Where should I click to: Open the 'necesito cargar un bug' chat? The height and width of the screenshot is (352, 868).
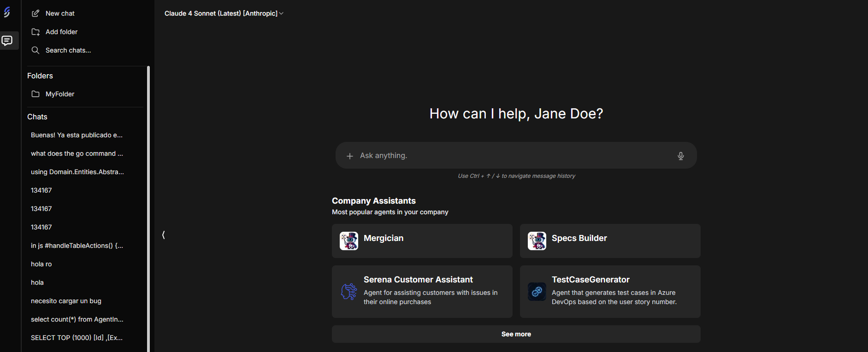66,301
